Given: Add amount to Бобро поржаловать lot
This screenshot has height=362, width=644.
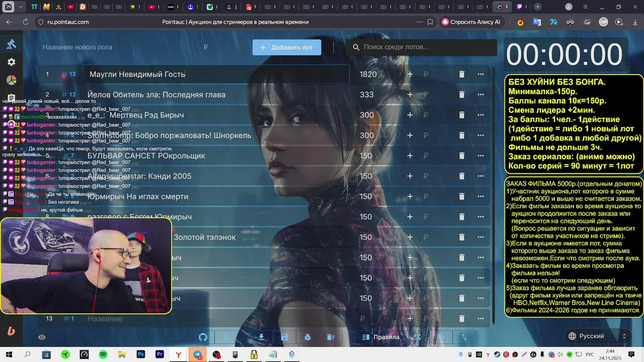Looking at the screenshot, I should [x=410, y=135].
